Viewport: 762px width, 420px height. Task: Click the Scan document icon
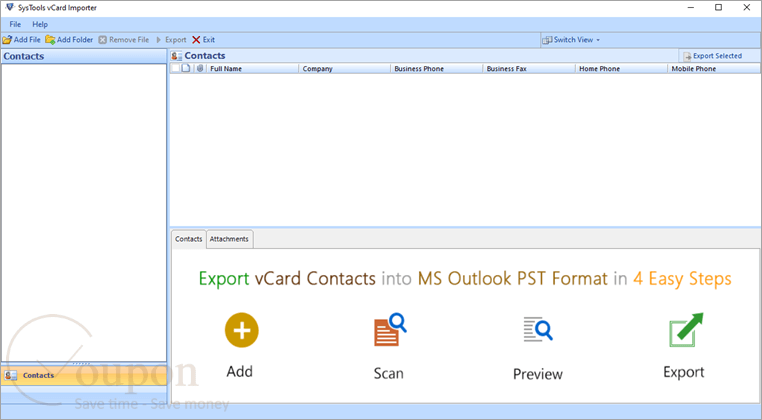(390, 330)
